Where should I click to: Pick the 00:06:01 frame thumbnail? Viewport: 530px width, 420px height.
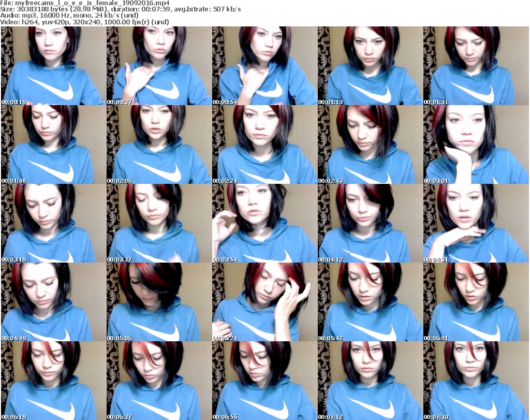coord(476,302)
